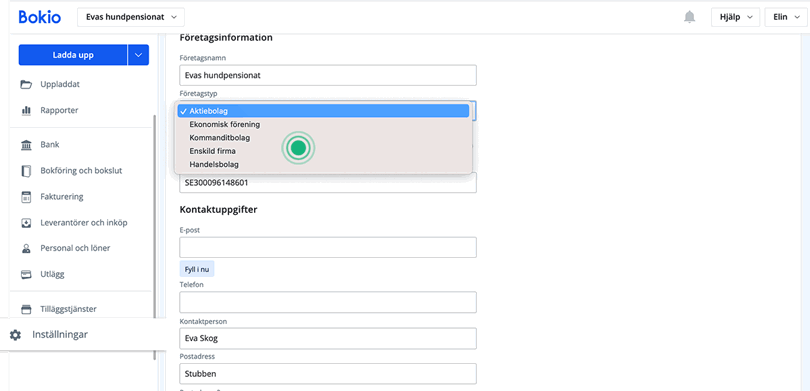
Task: Click the Företagsinformation heading
Action: click(226, 38)
